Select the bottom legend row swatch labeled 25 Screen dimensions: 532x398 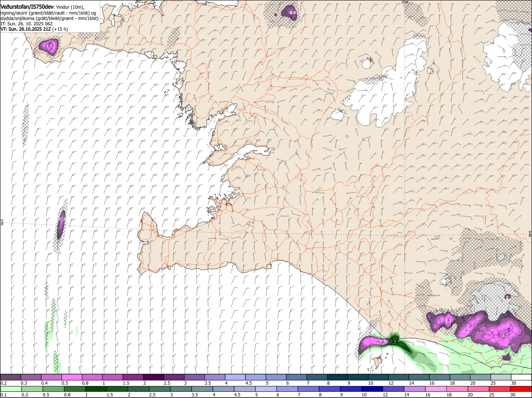coord(500,389)
